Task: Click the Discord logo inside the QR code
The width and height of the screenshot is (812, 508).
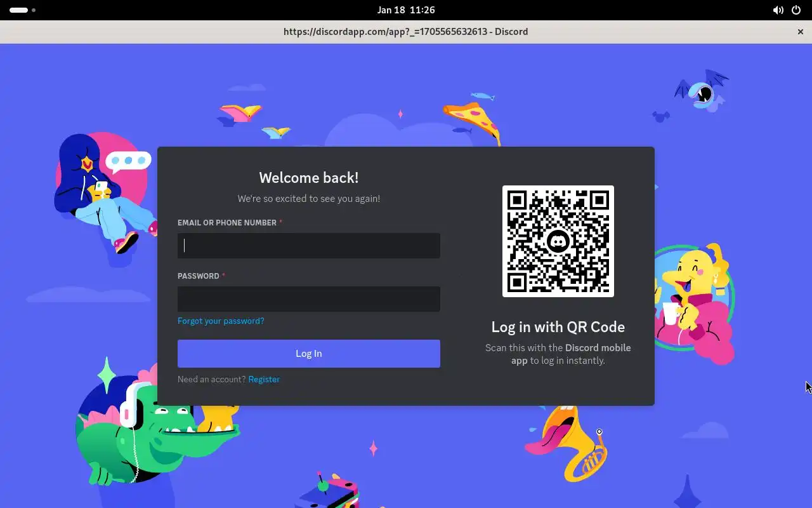Action: (558, 241)
